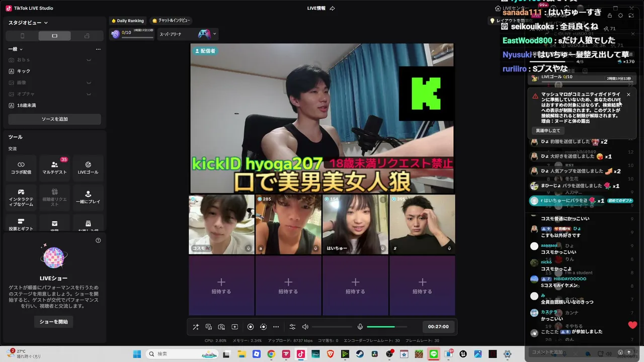
Task: Click the scroll-to-top arrow in comment bar
Action: [x=628, y=352]
